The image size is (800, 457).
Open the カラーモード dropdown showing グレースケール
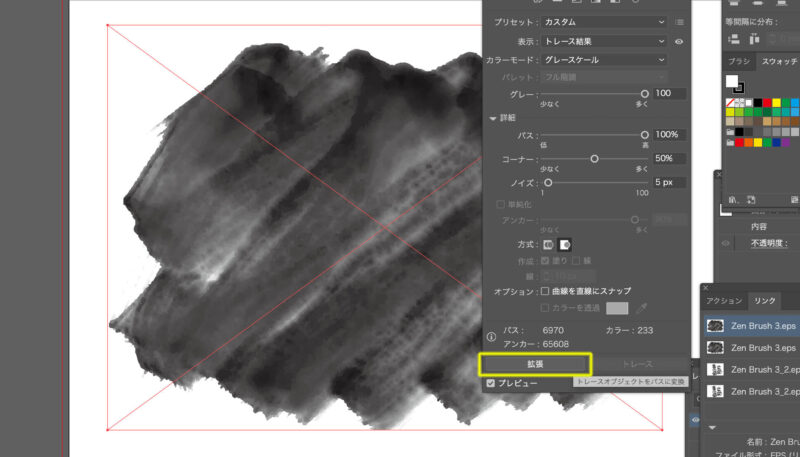click(x=603, y=60)
